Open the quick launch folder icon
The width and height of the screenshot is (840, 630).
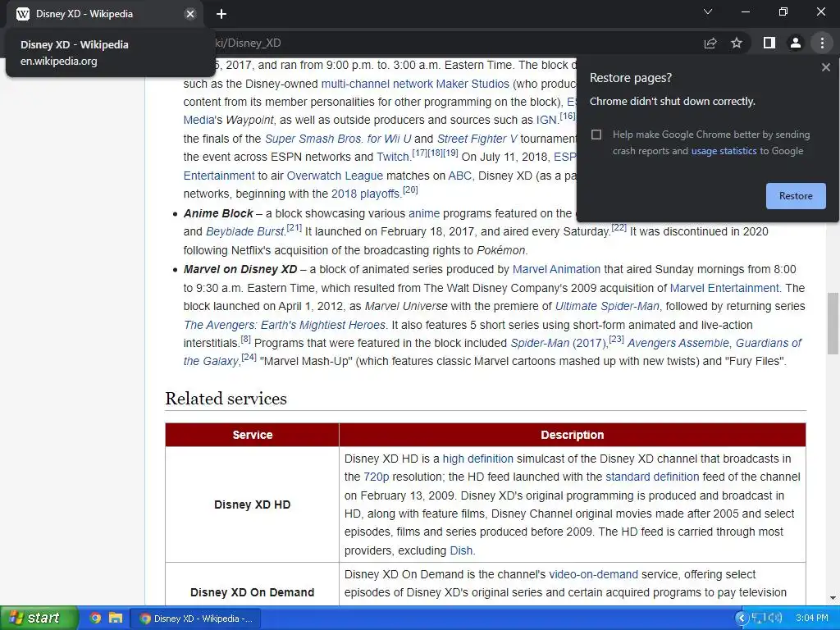[115, 619]
